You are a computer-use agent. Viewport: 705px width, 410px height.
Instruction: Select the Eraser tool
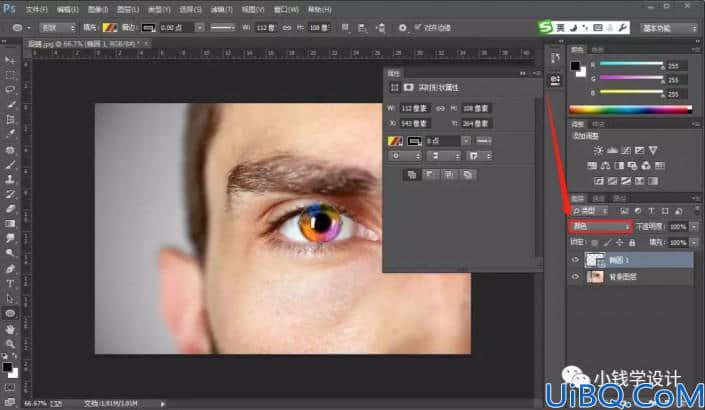coord(10,209)
